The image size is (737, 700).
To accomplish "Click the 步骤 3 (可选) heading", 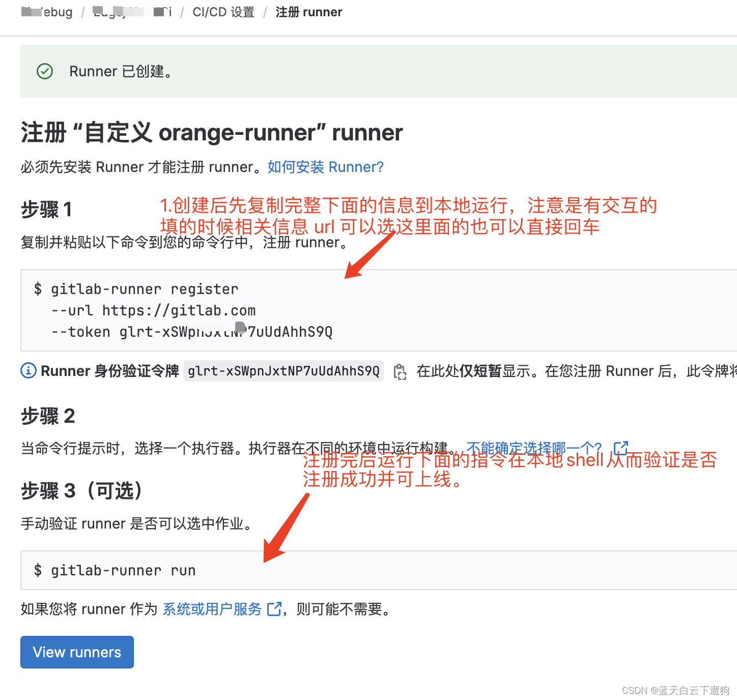I will tap(82, 491).
